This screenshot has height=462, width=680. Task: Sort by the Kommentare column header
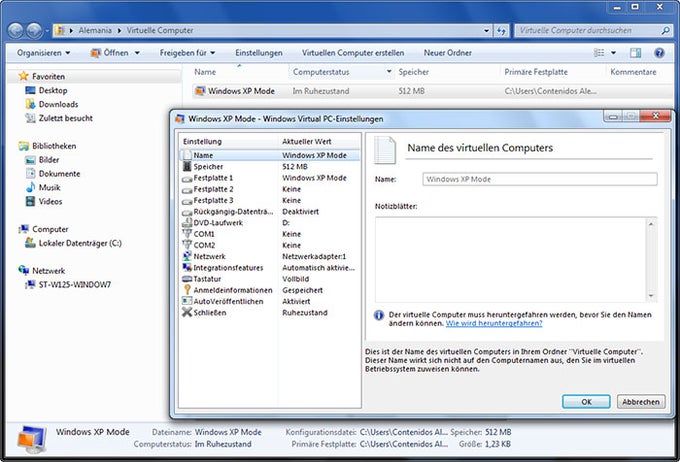pos(633,72)
